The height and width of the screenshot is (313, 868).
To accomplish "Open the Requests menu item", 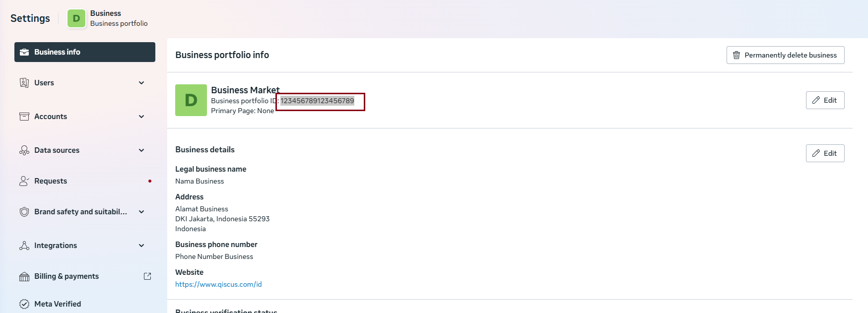I will [51, 181].
